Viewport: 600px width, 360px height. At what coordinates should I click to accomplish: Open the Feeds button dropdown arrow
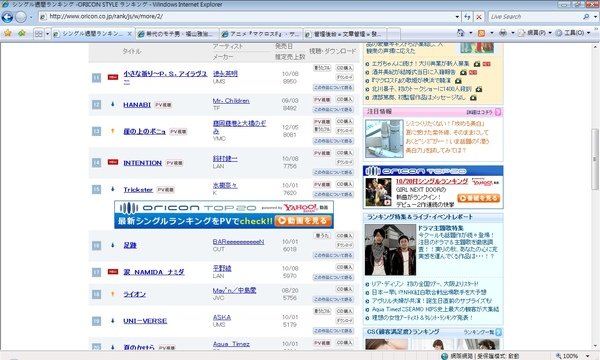[492, 33]
